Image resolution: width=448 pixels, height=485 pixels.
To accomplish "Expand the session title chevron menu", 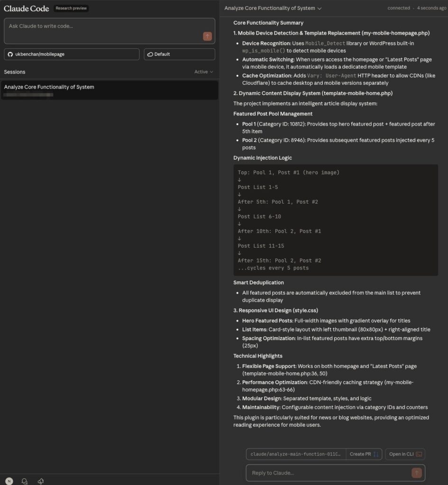I will pos(320,9).
